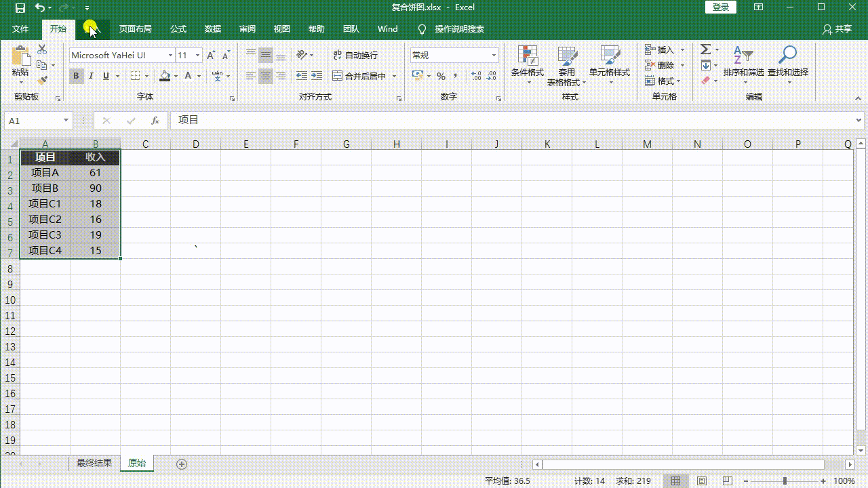Open the Name Box dropdown arrow
Screen dimensions: 868x488
point(66,121)
